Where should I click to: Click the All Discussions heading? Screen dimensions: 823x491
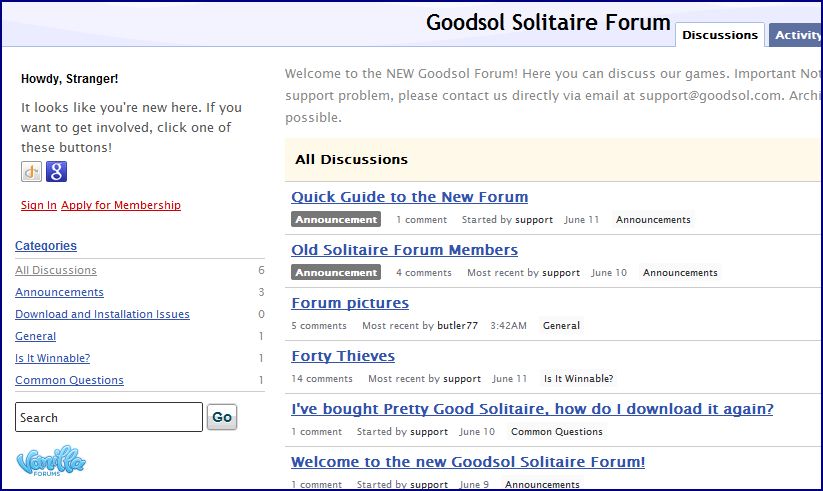[351, 160]
